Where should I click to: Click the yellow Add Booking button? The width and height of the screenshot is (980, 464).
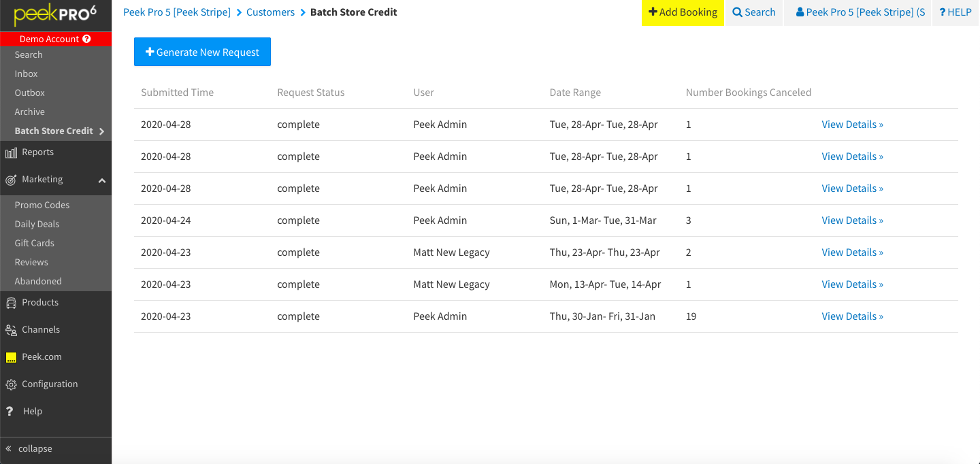point(683,12)
